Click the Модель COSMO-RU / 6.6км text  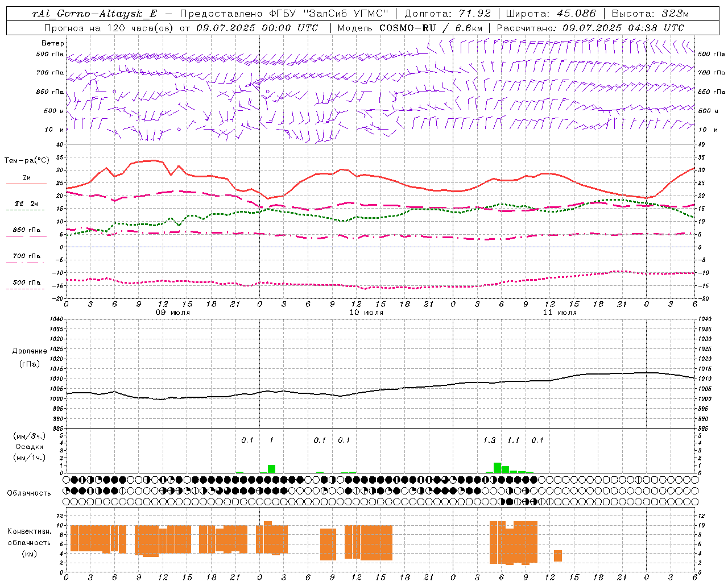(410, 28)
